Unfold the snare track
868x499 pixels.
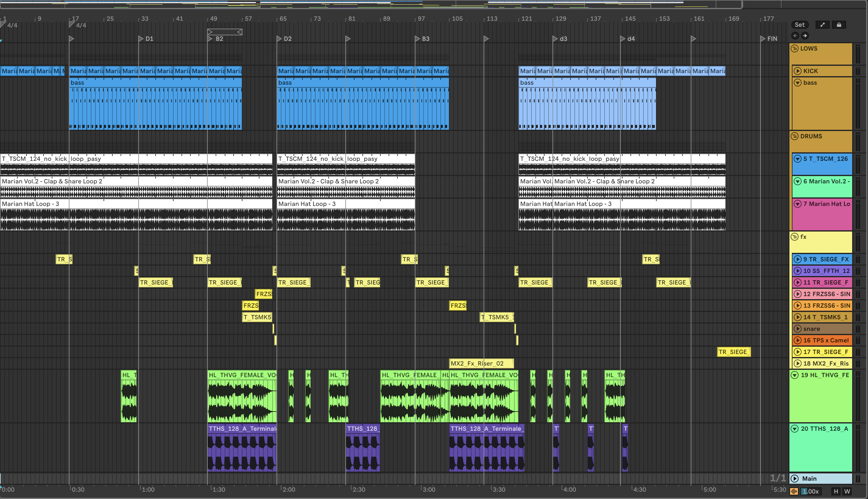pos(797,329)
